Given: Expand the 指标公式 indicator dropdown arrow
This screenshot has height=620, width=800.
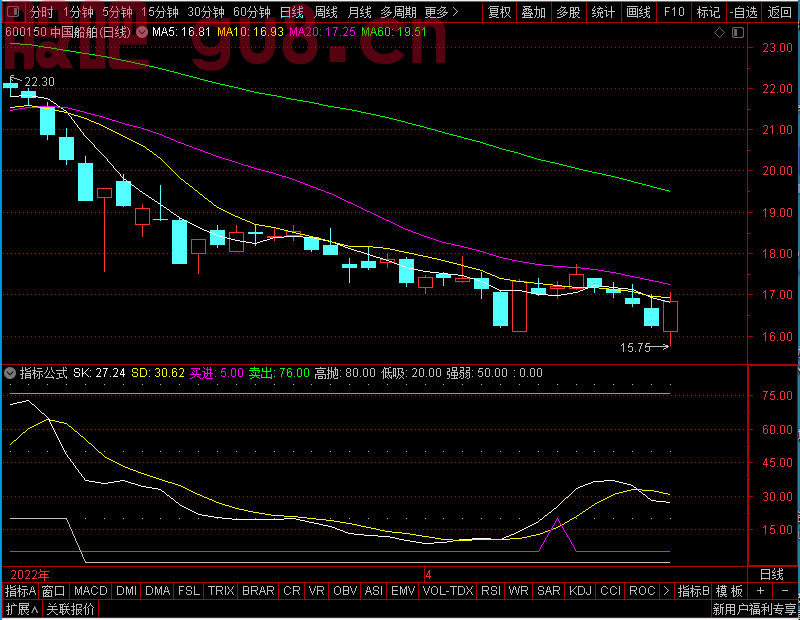Looking at the screenshot, I should 10,373.
